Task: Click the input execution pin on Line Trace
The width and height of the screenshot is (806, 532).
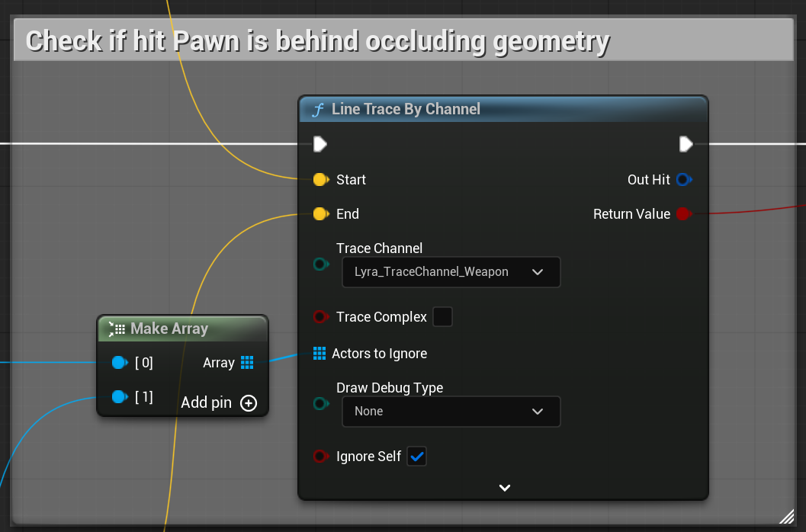Action: pos(320,144)
